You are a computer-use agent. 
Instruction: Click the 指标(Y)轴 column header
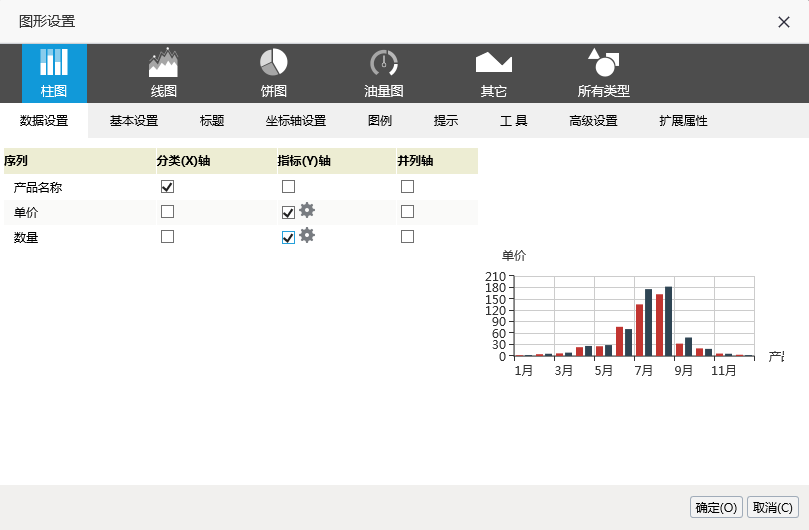click(336, 161)
